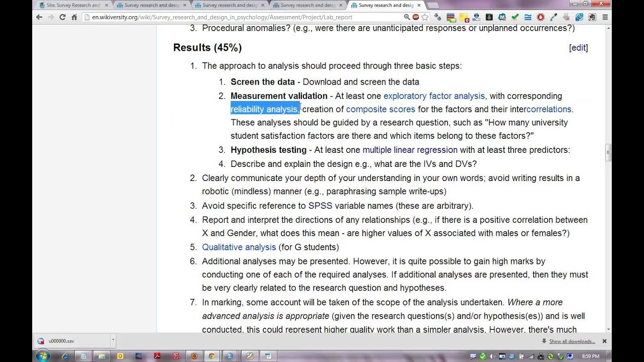Activate the eyedropper color picker extension
The width and height of the screenshot is (644, 362).
(x=553, y=17)
